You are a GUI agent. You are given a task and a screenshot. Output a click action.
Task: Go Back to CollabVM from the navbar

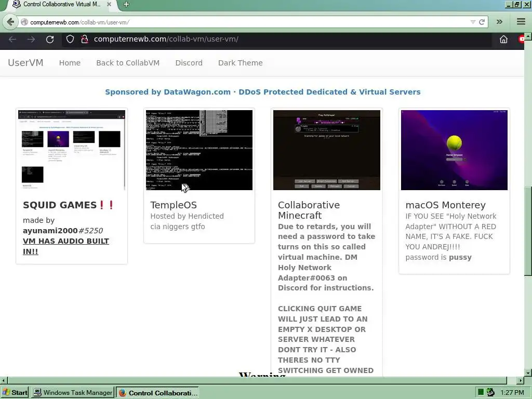click(x=128, y=63)
